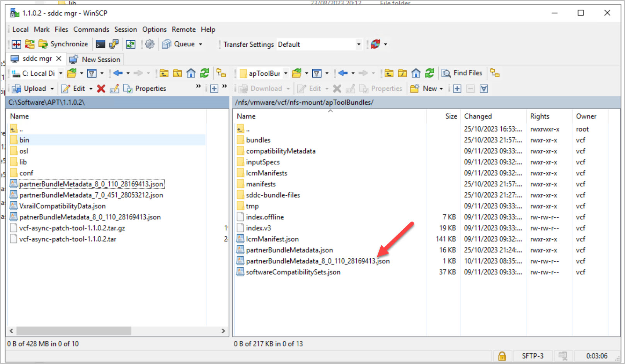Click remote panel green refresh icon
Image resolution: width=625 pixels, height=364 pixels.
429,73
